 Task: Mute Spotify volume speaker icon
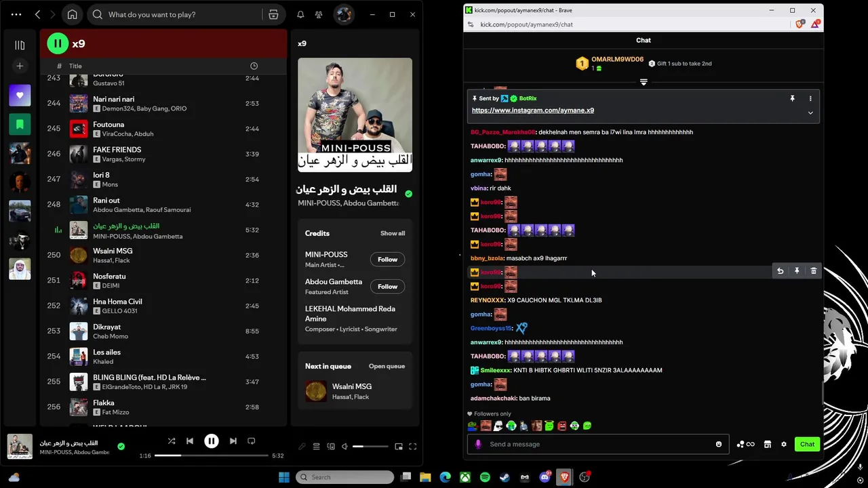(344, 447)
